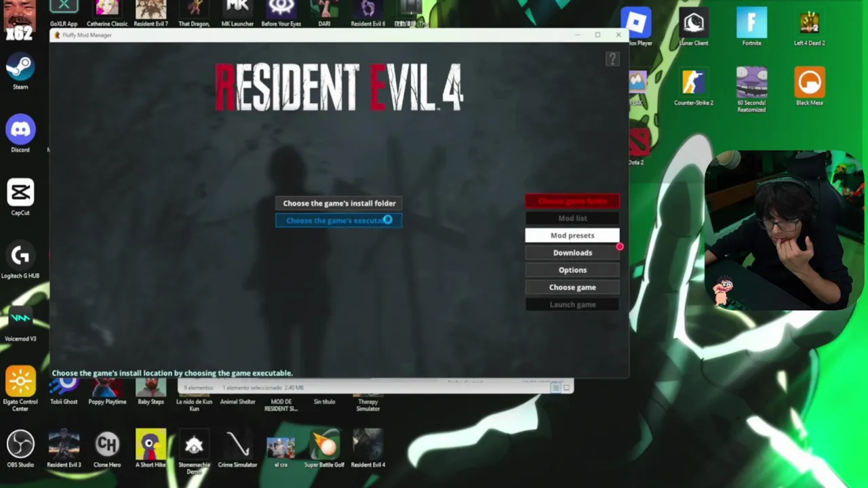Select the Counter-Strike 2 desktop icon
Viewport: 868px width, 488px height.
(x=694, y=87)
